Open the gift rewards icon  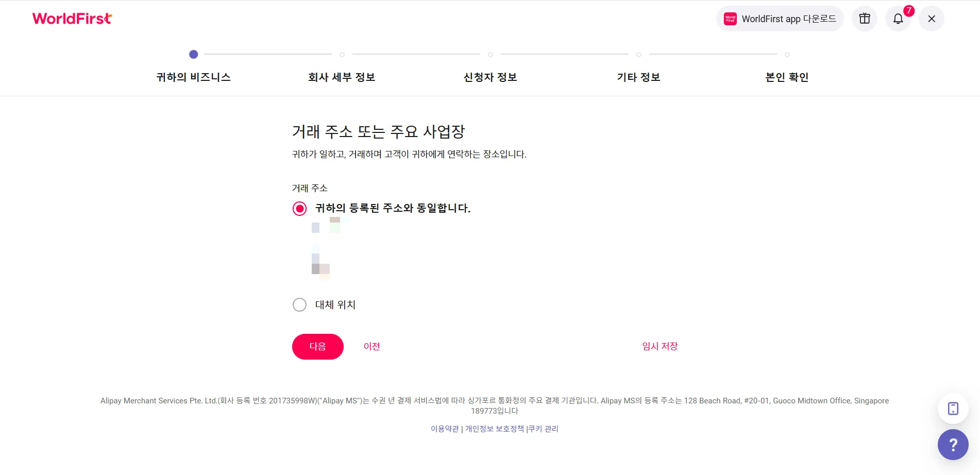coord(865,19)
